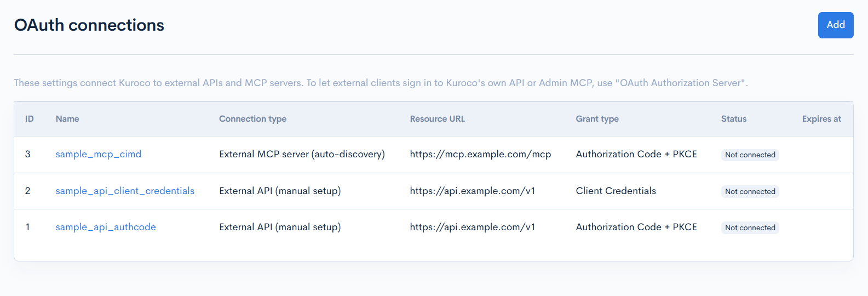
Task: Select resource URL of sample_api_client_credentials row
Action: coord(473,191)
